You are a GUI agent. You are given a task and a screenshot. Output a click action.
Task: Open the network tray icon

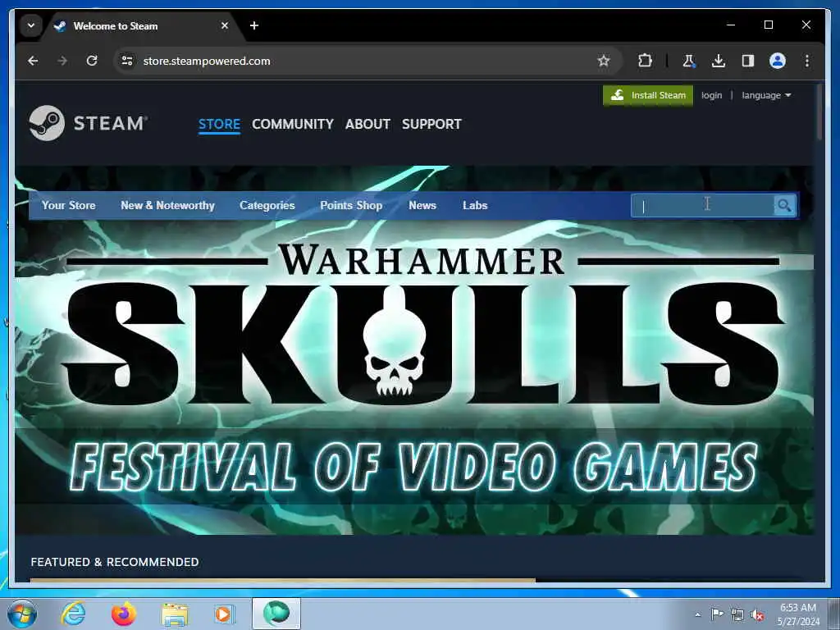[x=737, y=615]
